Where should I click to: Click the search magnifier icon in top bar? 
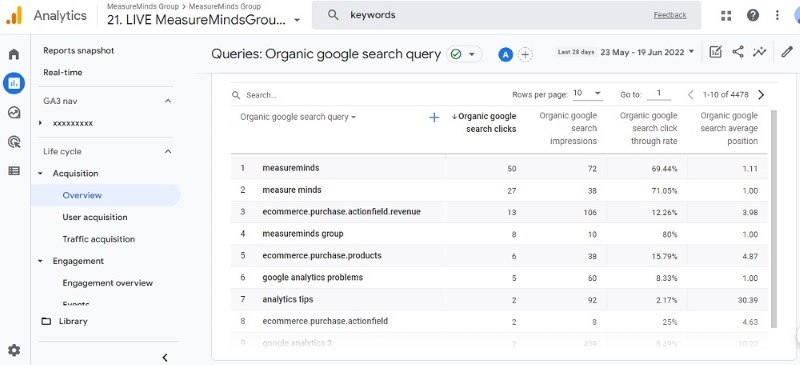click(x=333, y=15)
